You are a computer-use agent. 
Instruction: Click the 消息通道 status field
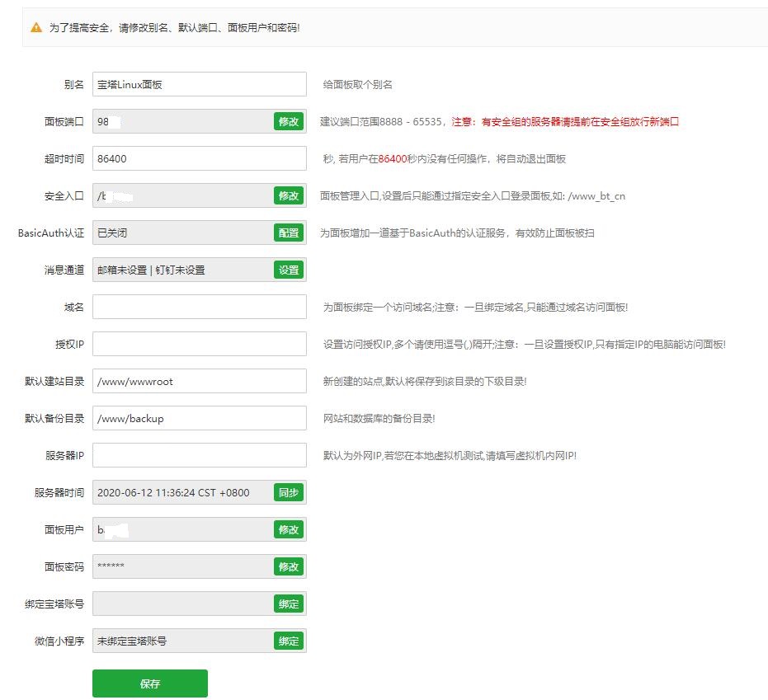pos(181,270)
